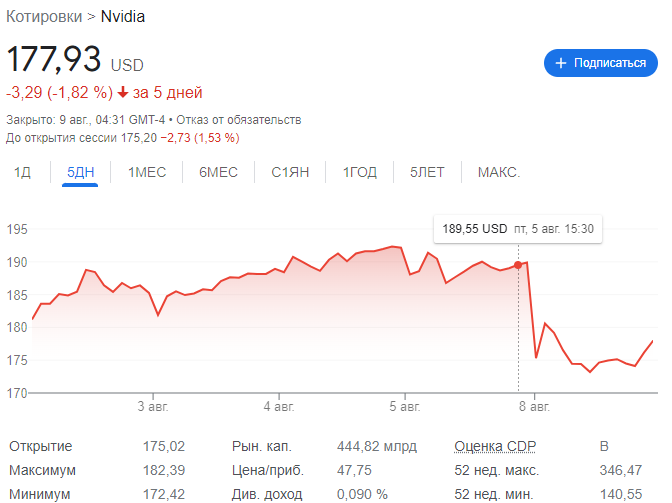Select the 5ДН time range tab
The image size is (672, 503).
pos(80,172)
